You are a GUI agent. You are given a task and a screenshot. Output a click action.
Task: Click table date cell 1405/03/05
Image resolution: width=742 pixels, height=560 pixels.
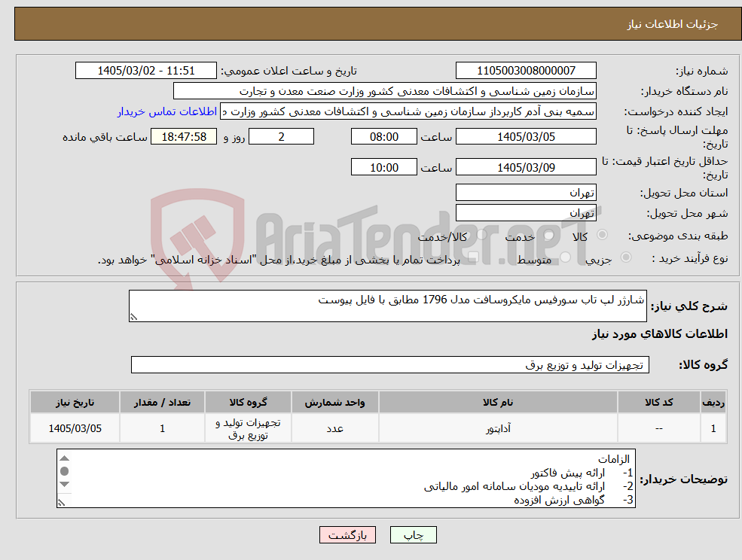75,428
